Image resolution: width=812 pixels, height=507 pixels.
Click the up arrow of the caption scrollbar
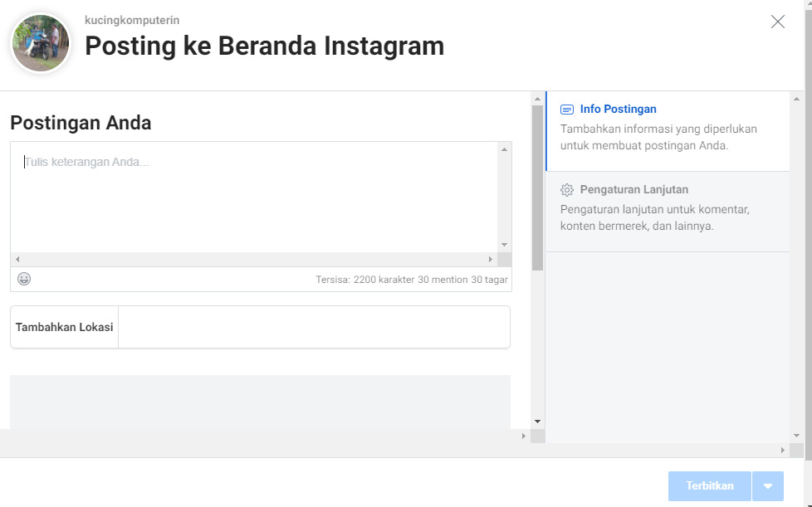tap(504, 150)
